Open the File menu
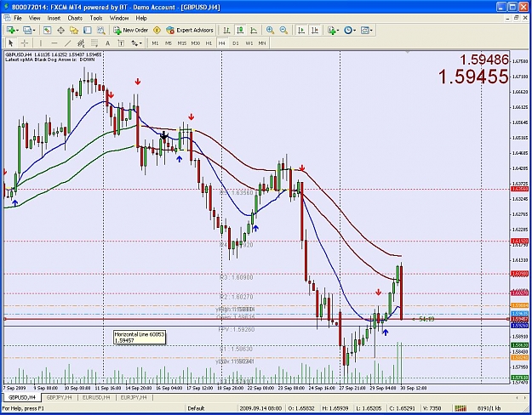Image resolution: width=532 pixels, height=415 pixels. point(17,18)
